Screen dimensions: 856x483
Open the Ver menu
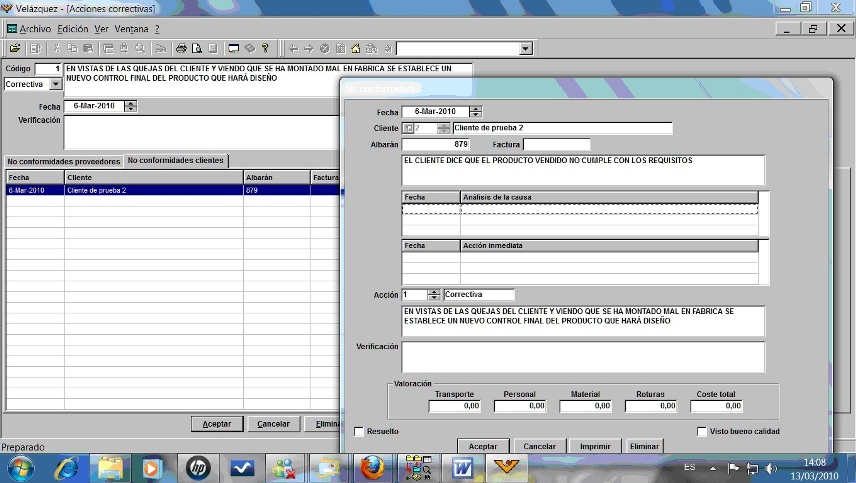(102, 29)
